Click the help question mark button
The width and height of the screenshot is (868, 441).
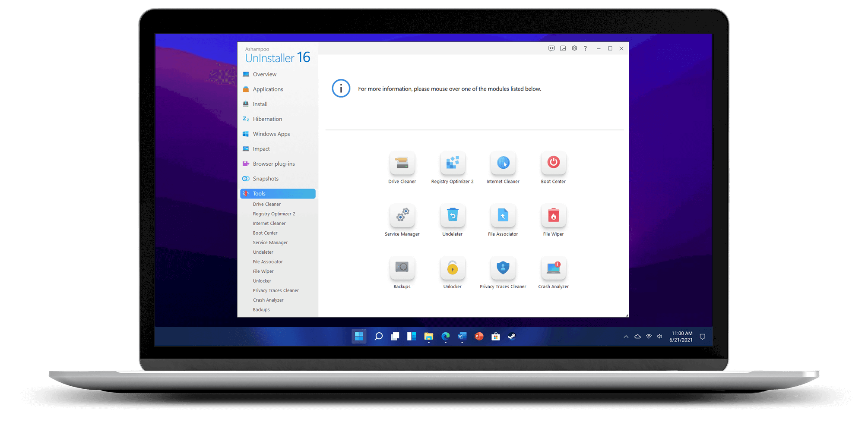point(585,48)
